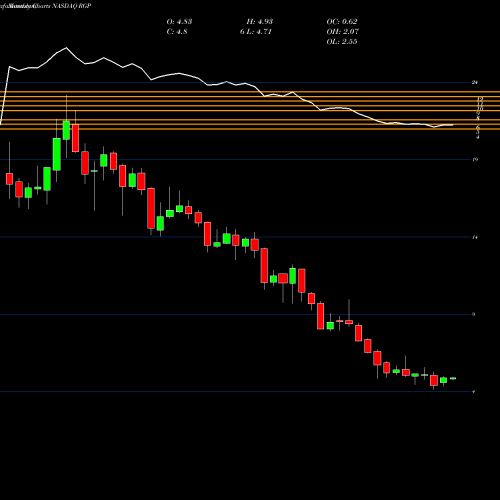The height and width of the screenshot is (500, 500).
Task: Click the OH: 2.07 reading
Action: point(343,32)
